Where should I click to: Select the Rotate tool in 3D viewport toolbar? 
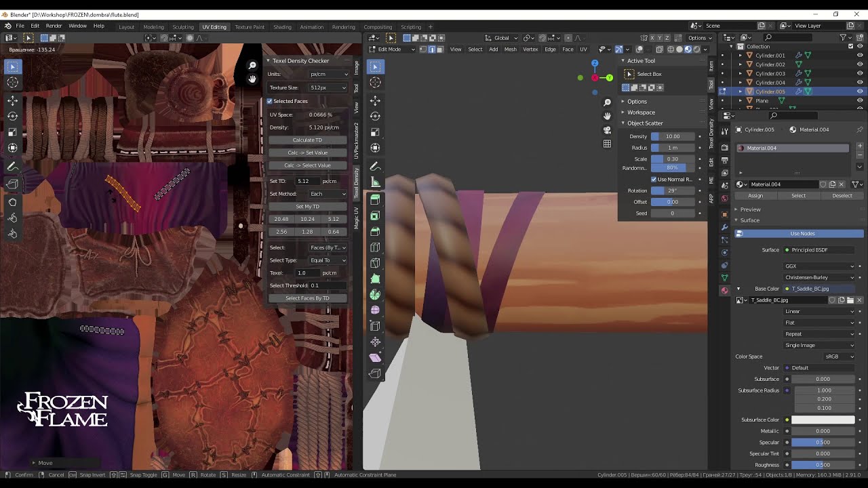click(376, 116)
